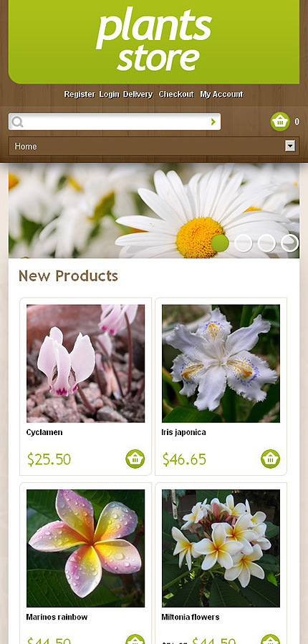Open the Home menu select box
Screen dimensions: 308x644
tap(154, 146)
